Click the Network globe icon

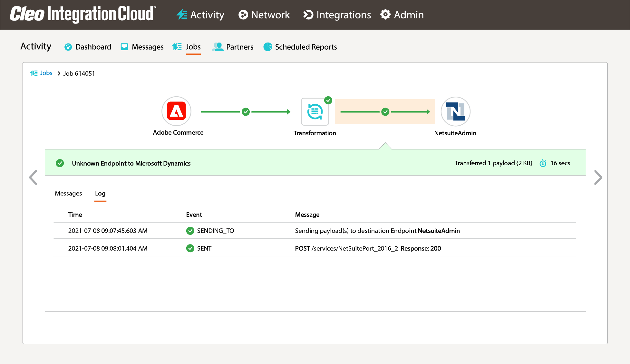coord(243,14)
